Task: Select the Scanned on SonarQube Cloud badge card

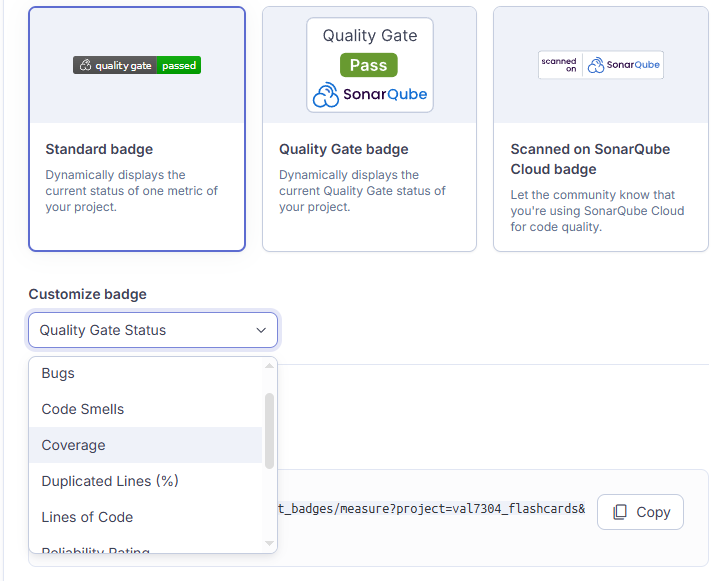Action: 601,129
